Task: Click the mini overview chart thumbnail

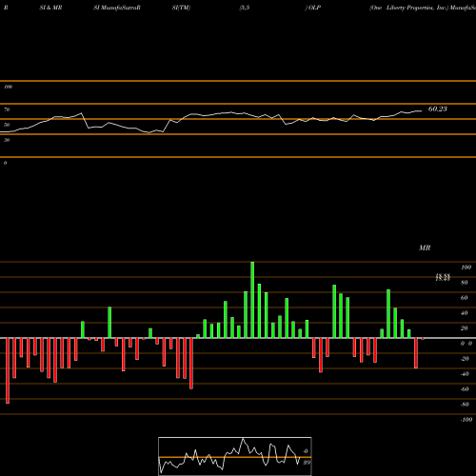Action: click(235, 456)
